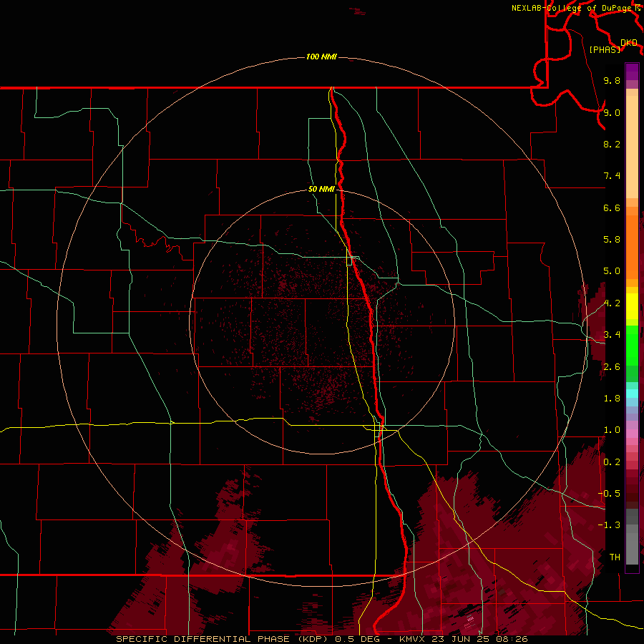Click the 5.8 scale value
Viewport: 644px width, 644px height.
coord(612,240)
